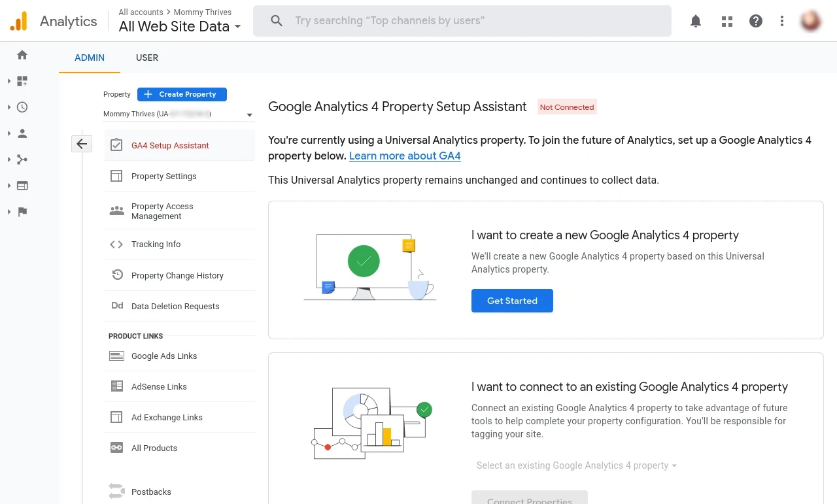
Task: Expand the Realtime sidebar arrow
Action: coord(9,107)
